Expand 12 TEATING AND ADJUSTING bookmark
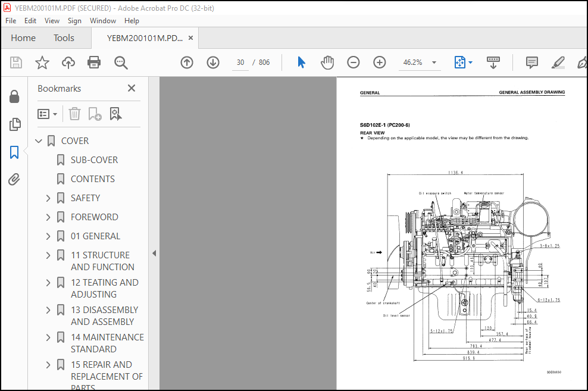 (x=48, y=283)
